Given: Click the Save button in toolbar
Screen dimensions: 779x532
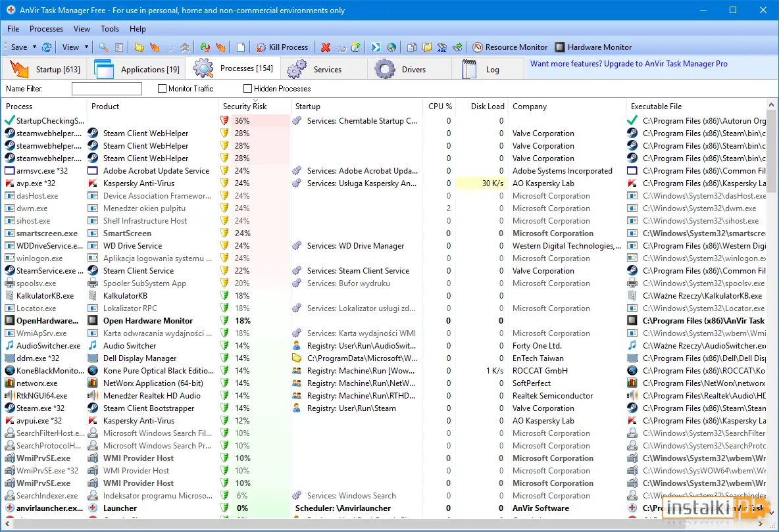Looking at the screenshot, I should point(19,47).
